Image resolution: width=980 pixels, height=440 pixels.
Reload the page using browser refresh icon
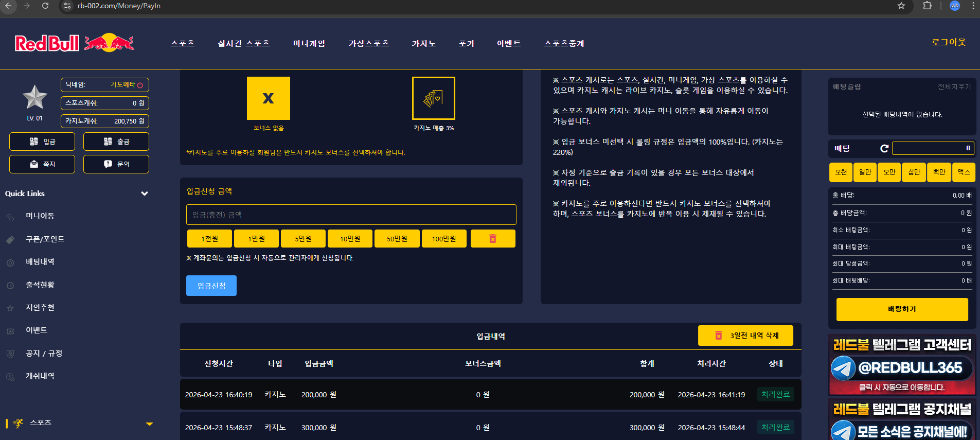[45, 6]
